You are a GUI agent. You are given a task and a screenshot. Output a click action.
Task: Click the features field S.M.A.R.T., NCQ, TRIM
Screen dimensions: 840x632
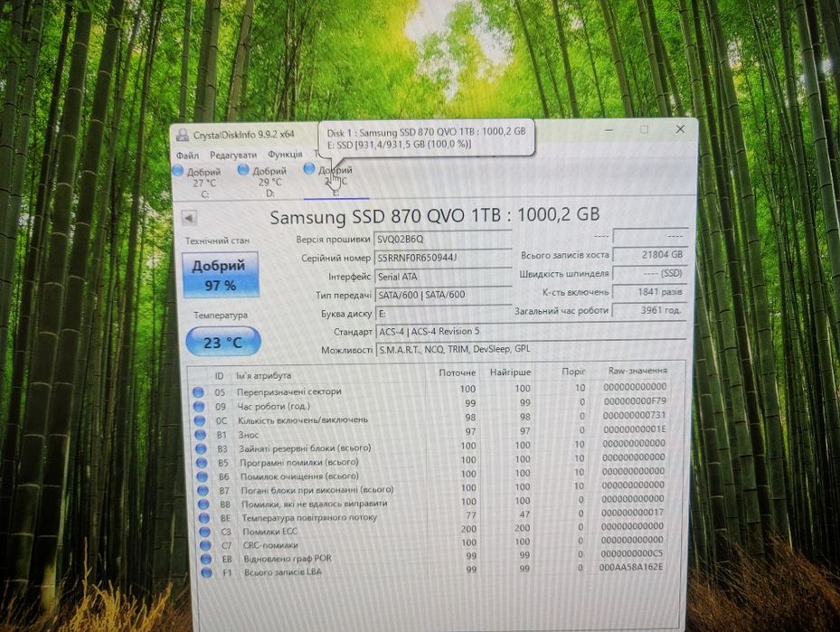tap(531, 349)
